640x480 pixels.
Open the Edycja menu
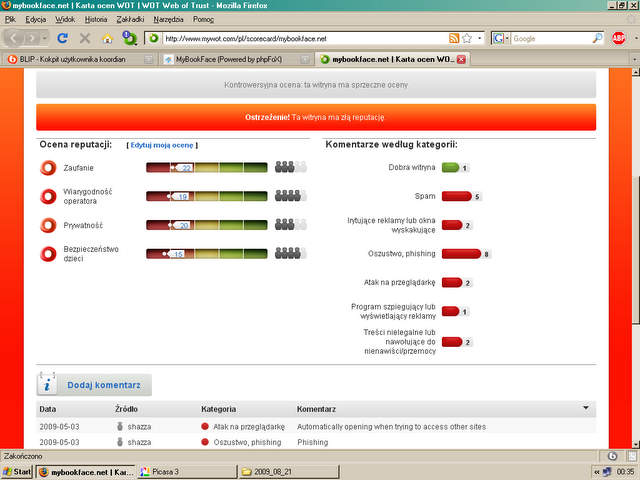pyautogui.click(x=36, y=19)
